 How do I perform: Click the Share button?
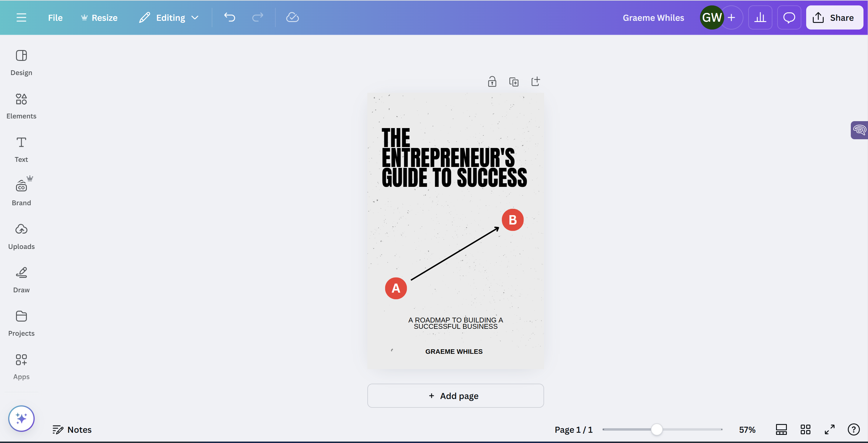(x=835, y=17)
